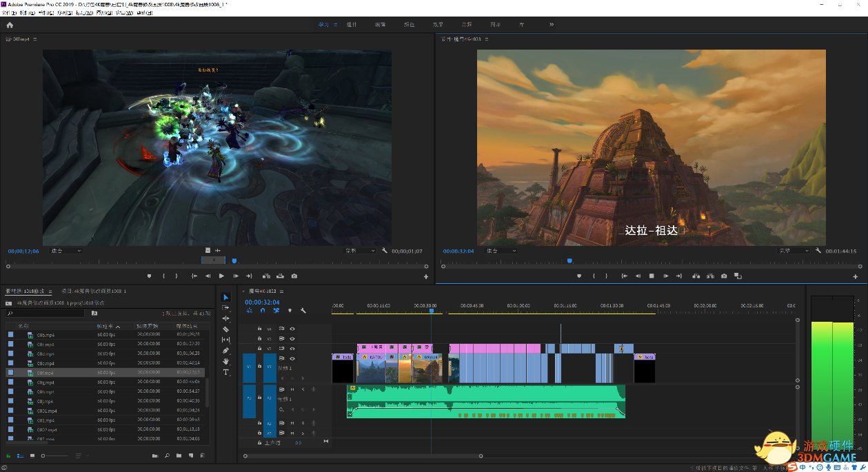Step forward one frame in Program monitor
The width and height of the screenshot is (868, 472).
pyautogui.click(x=666, y=276)
